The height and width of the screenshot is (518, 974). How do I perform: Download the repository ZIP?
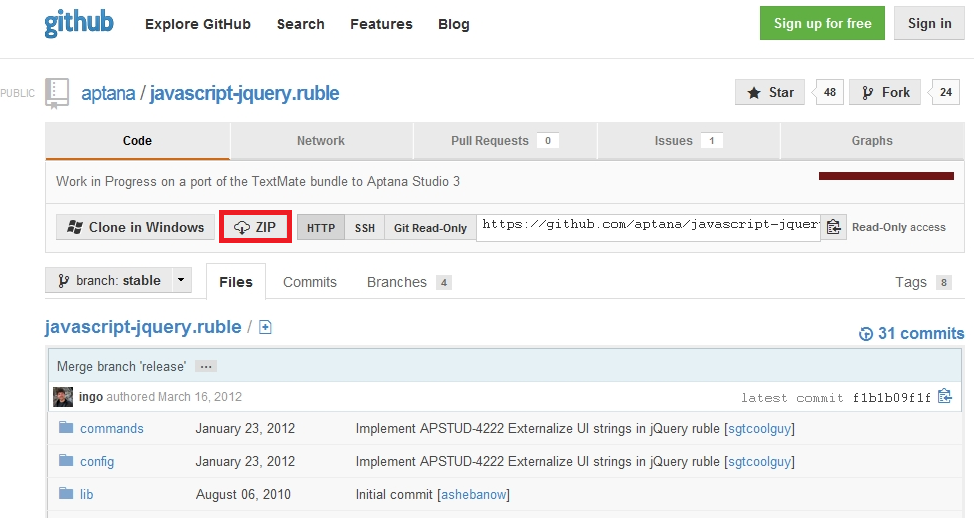coord(255,227)
